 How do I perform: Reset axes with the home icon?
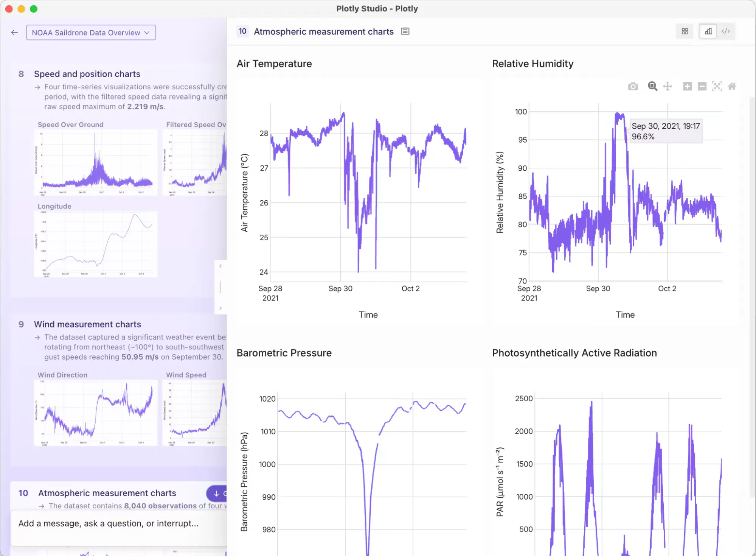coord(732,87)
